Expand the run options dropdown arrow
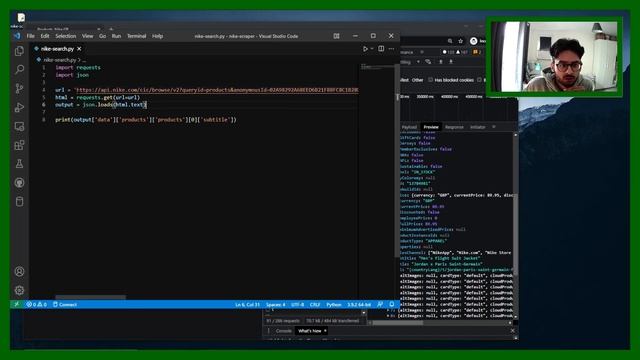The height and width of the screenshot is (360, 640). 372,49
